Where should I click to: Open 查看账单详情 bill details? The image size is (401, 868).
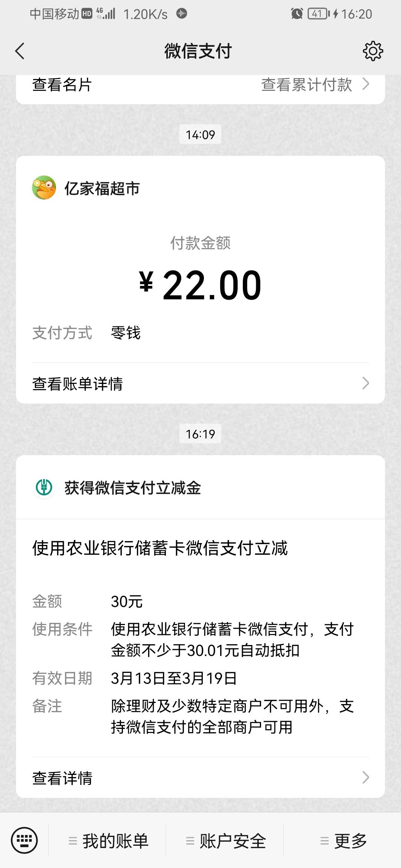click(x=78, y=384)
